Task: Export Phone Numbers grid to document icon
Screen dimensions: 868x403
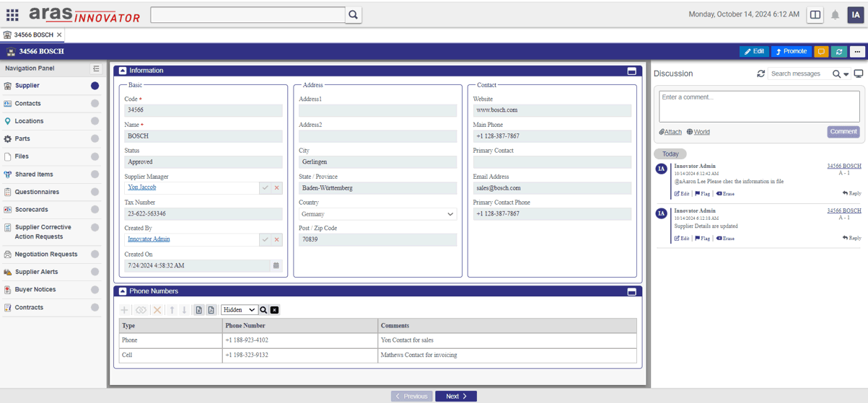Action: click(x=211, y=310)
